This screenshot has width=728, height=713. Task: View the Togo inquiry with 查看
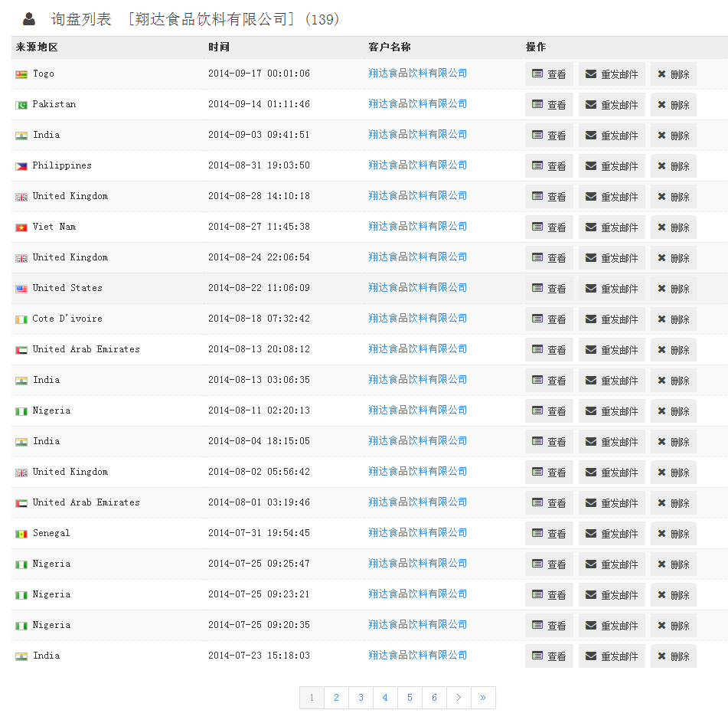[x=549, y=74]
